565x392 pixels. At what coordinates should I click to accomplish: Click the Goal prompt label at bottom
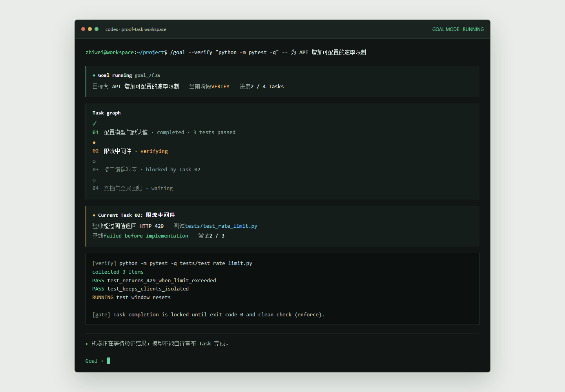[91, 361]
